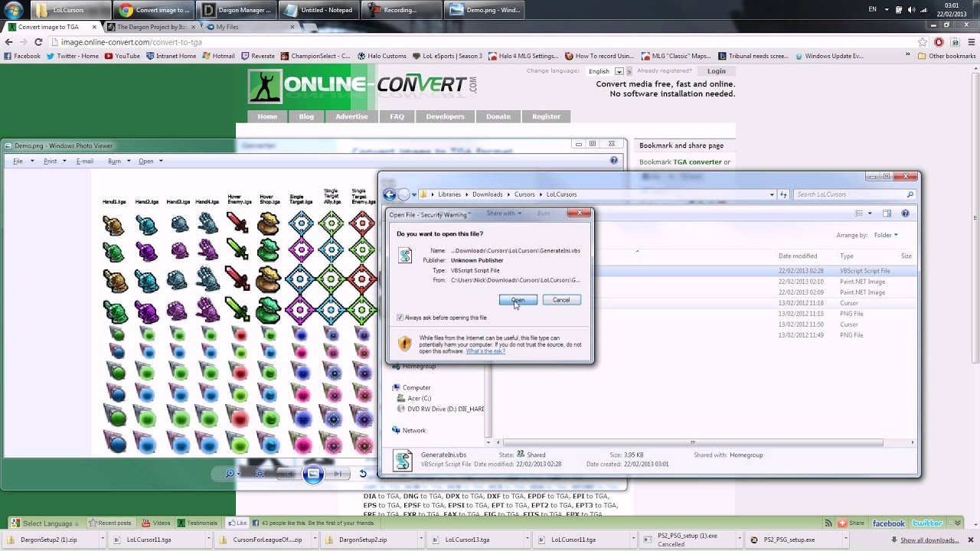
Task: Click the Home tab on Online-Convert site
Action: click(x=267, y=116)
